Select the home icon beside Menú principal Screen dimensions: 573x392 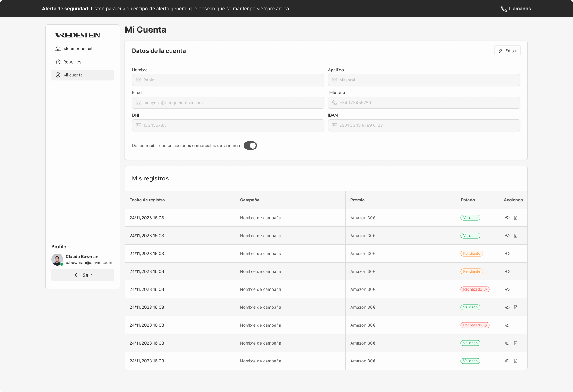pos(58,49)
